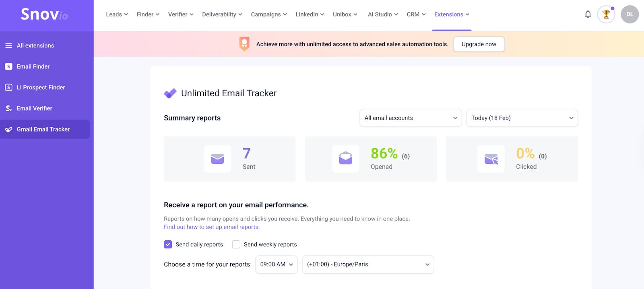Click the (6) opened count

point(406,156)
